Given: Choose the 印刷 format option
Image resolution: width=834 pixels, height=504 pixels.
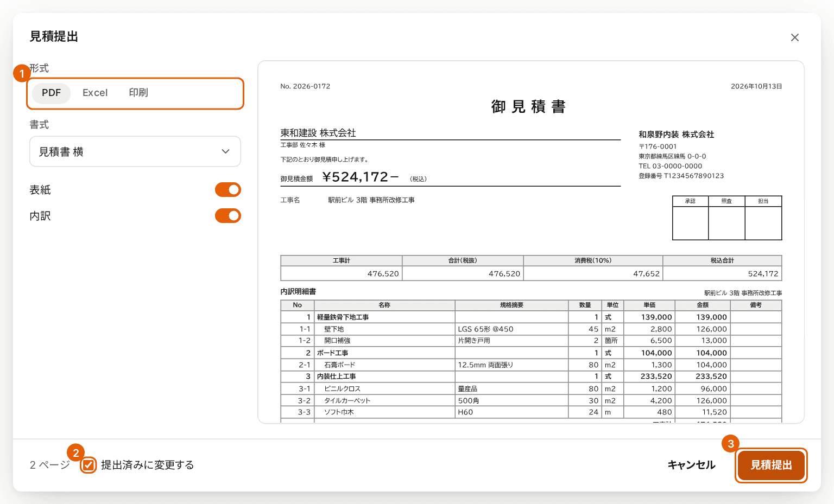Looking at the screenshot, I should 138,93.
